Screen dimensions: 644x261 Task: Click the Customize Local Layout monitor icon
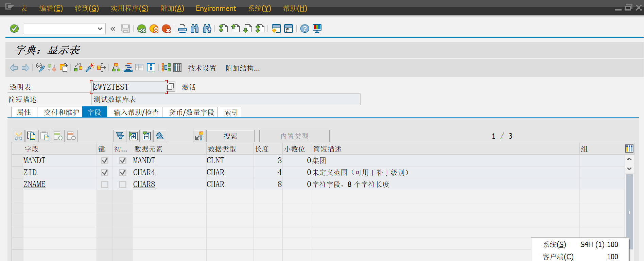point(317,29)
